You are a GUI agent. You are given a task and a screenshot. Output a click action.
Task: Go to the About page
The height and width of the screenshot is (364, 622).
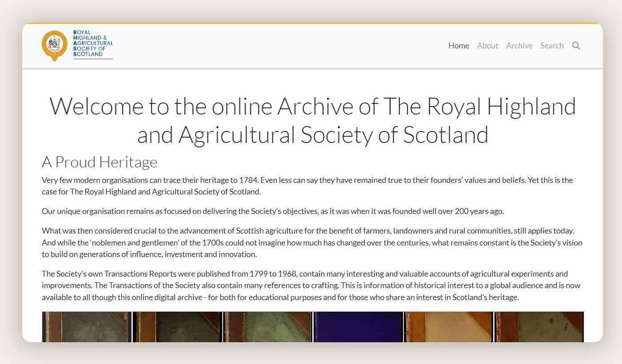tap(487, 46)
